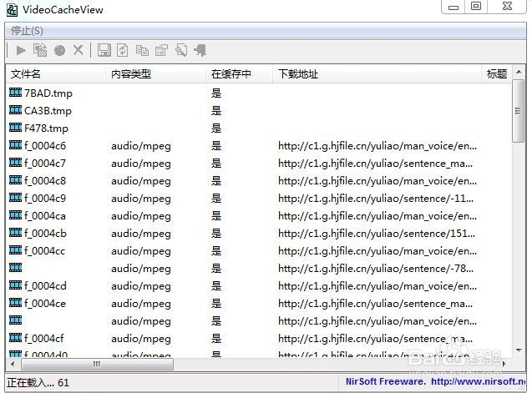Select the F478.tmp file row
This screenshot has height=393, width=532.
click(x=259, y=128)
